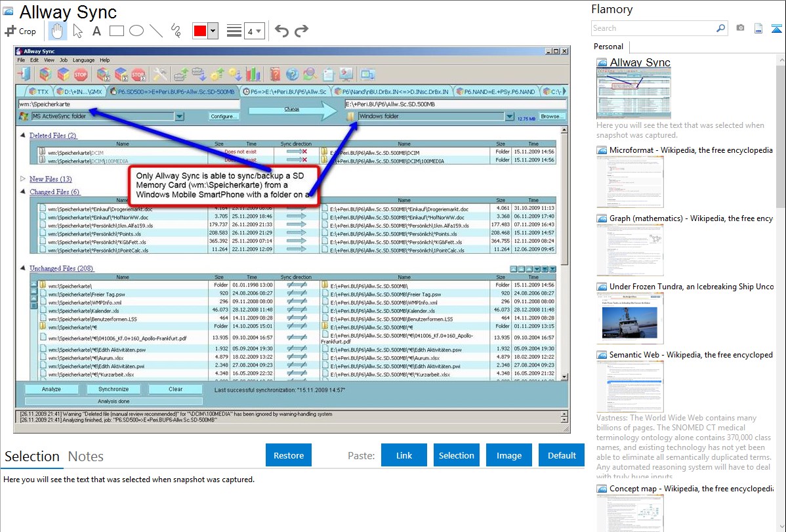Click the Flamory sidebar vertical scrollbar
This screenshot has height=532, width=786.
tap(781, 135)
